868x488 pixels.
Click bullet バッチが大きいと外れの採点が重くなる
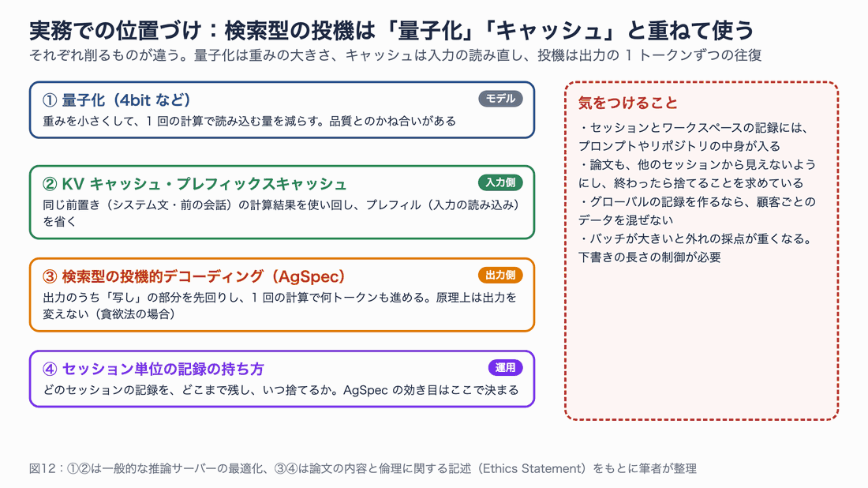(x=696, y=248)
